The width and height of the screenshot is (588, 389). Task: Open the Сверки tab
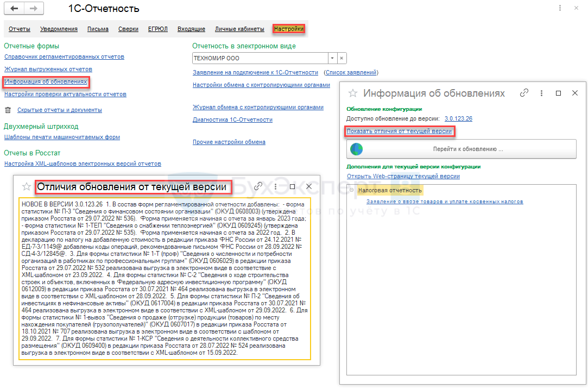pos(128,29)
